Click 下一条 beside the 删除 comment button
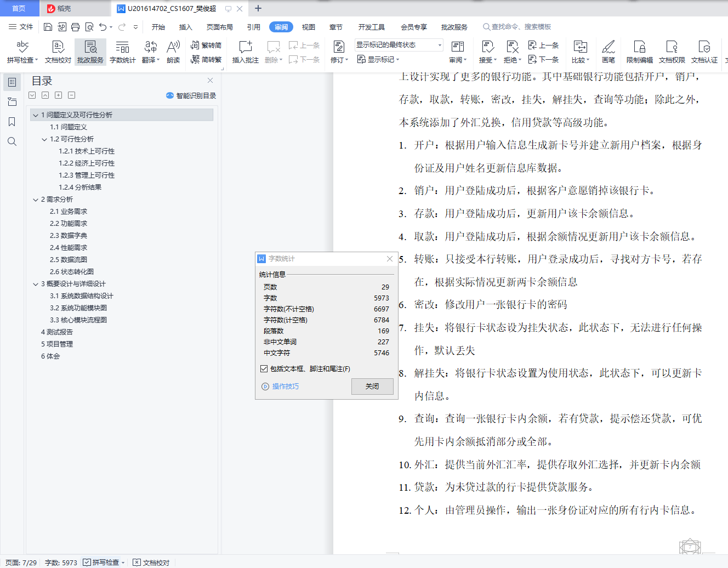Image resolution: width=728 pixels, height=568 pixels. (304, 60)
